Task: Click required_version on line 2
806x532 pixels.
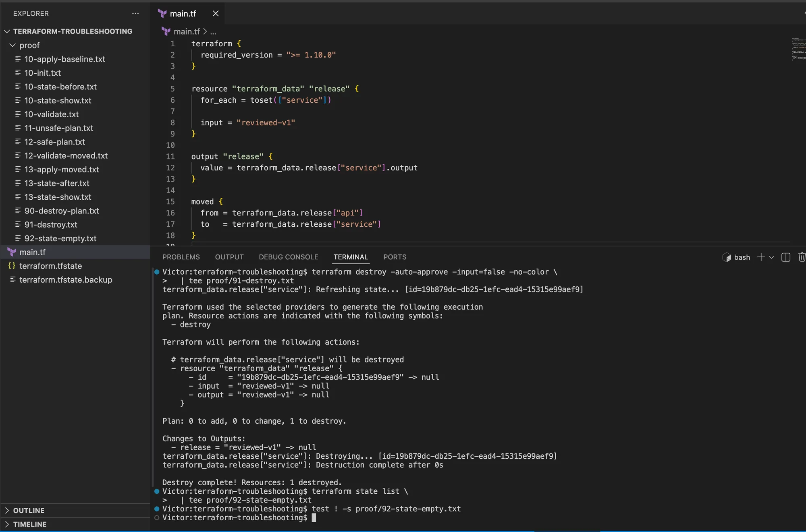Action: 237,55
